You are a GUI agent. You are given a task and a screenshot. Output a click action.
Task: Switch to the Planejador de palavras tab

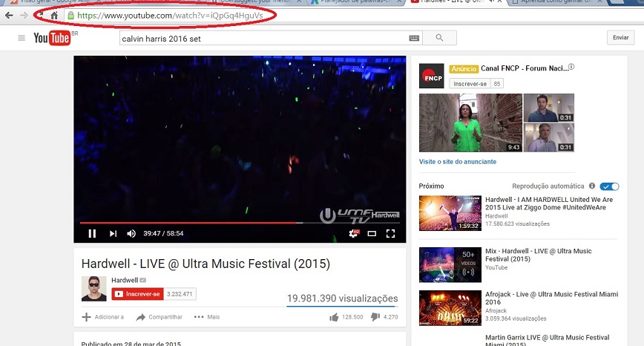(356, 1)
